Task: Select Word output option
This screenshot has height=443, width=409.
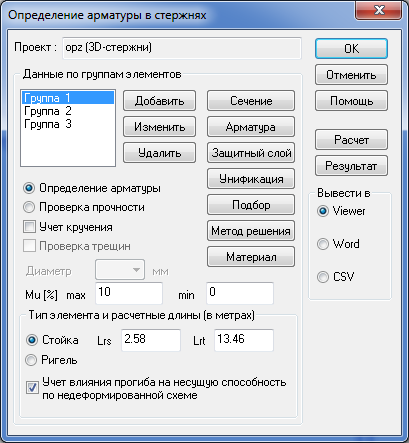Action: [x=323, y=244]
